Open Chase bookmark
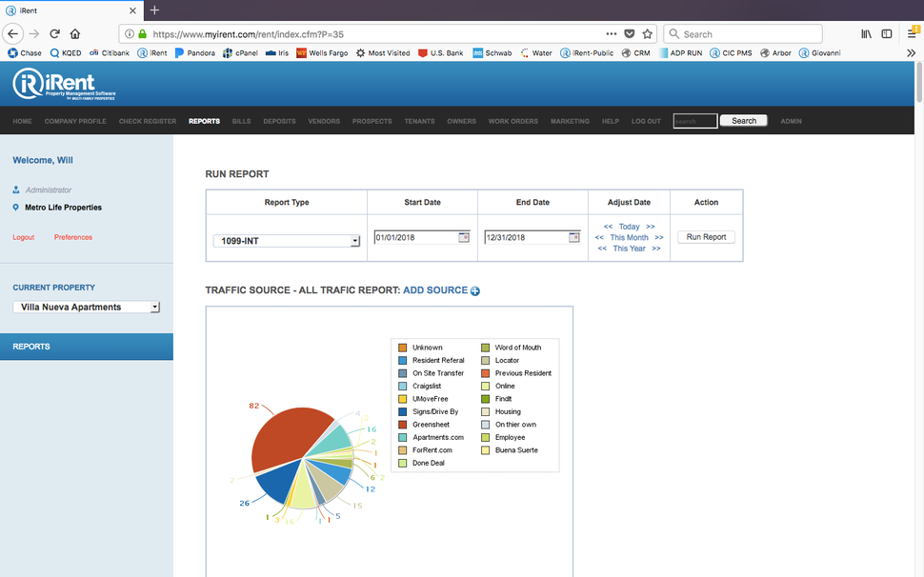 coord(25,53)
